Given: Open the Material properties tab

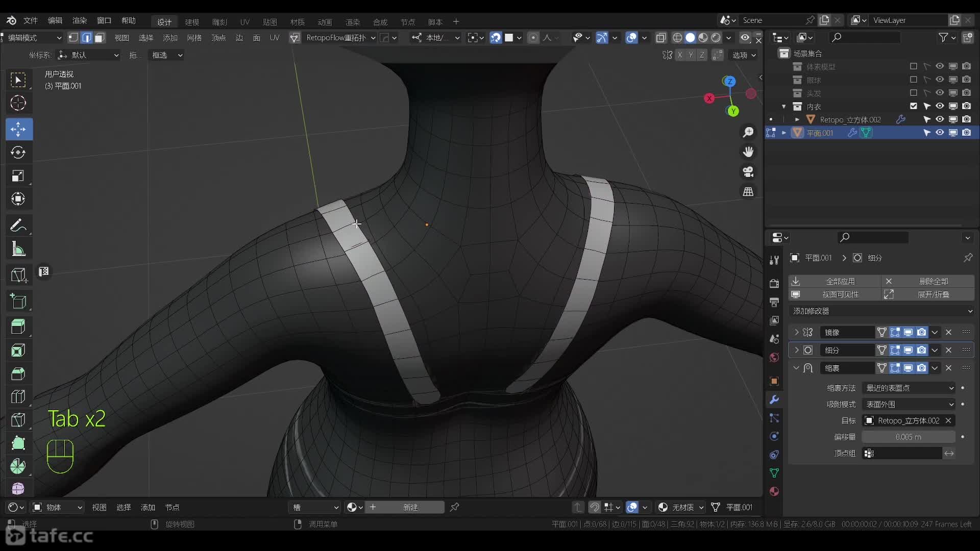Looking at the screenshot, I should point(774,491).
